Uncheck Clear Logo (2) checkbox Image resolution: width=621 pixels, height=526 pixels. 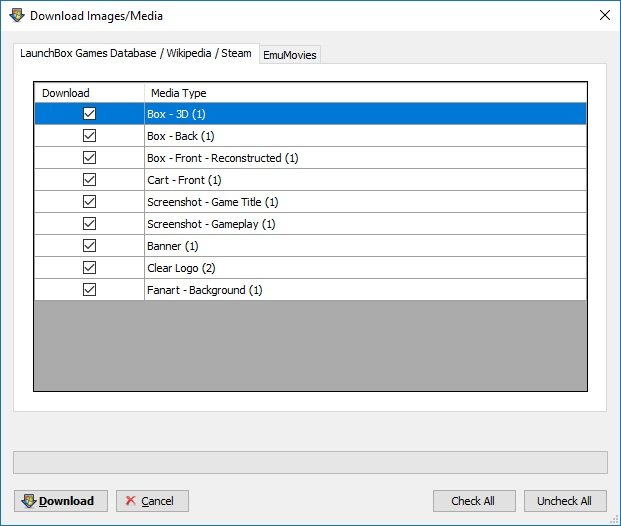click(x=90, y=268)
